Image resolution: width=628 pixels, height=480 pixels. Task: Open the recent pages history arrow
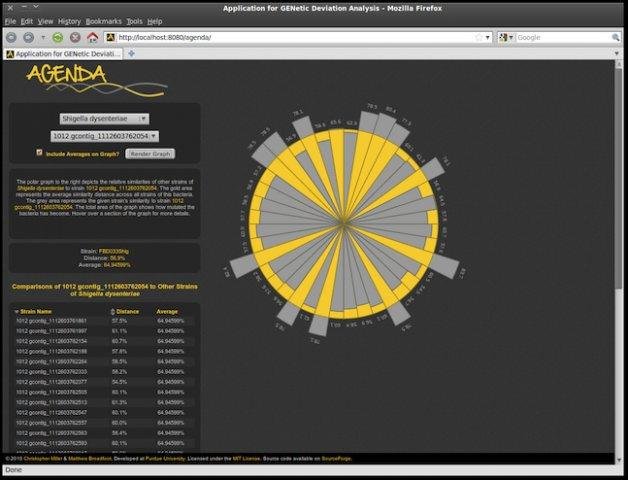point(43,38)
